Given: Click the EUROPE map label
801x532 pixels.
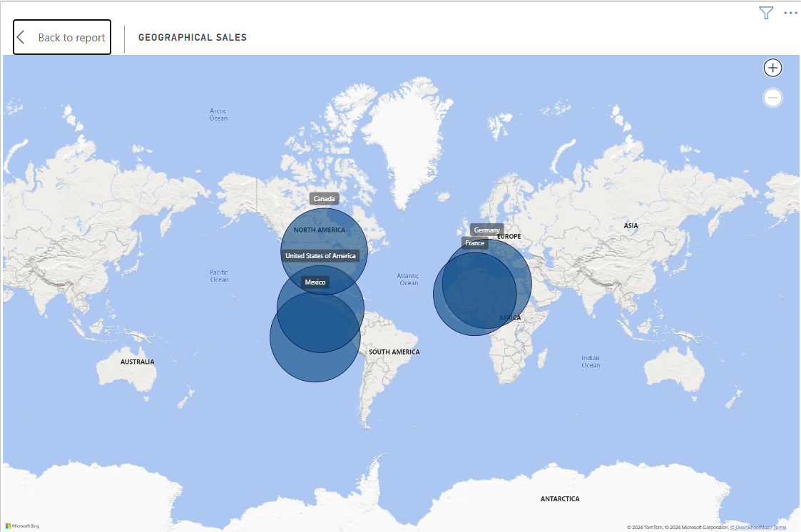Looking at the screenshot, I should click(509, 236).
